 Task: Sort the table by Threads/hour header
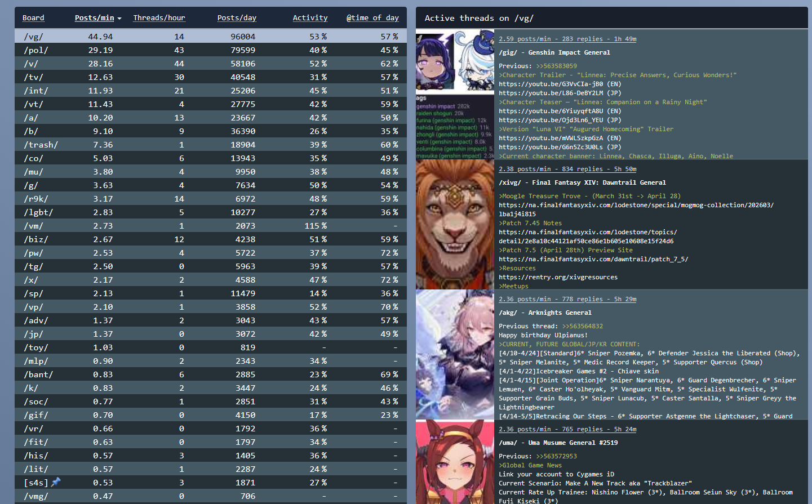(x=159, y=18)
